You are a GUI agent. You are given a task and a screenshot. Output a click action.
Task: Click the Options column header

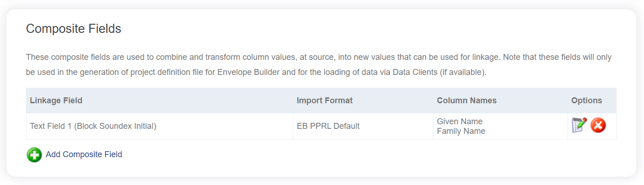click(586, 100)
